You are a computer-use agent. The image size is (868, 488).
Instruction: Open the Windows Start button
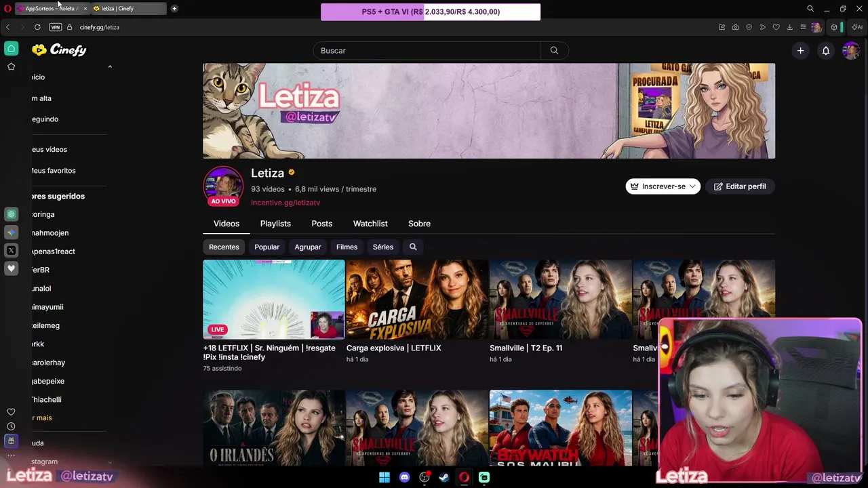pos(384,477)
